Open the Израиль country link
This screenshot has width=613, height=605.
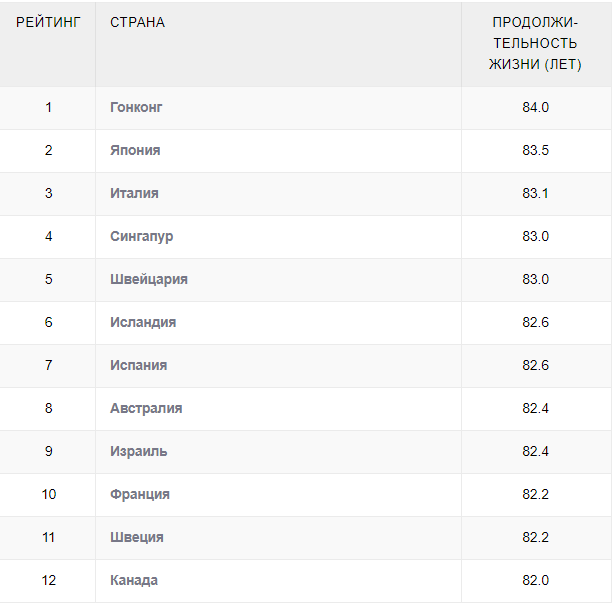pyautogui.click(x=138, y=451)
